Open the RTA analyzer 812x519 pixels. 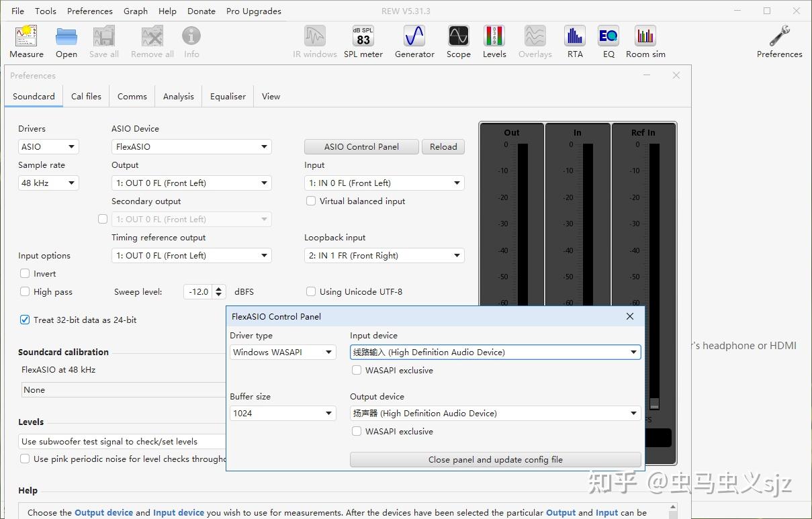point(575,42)
